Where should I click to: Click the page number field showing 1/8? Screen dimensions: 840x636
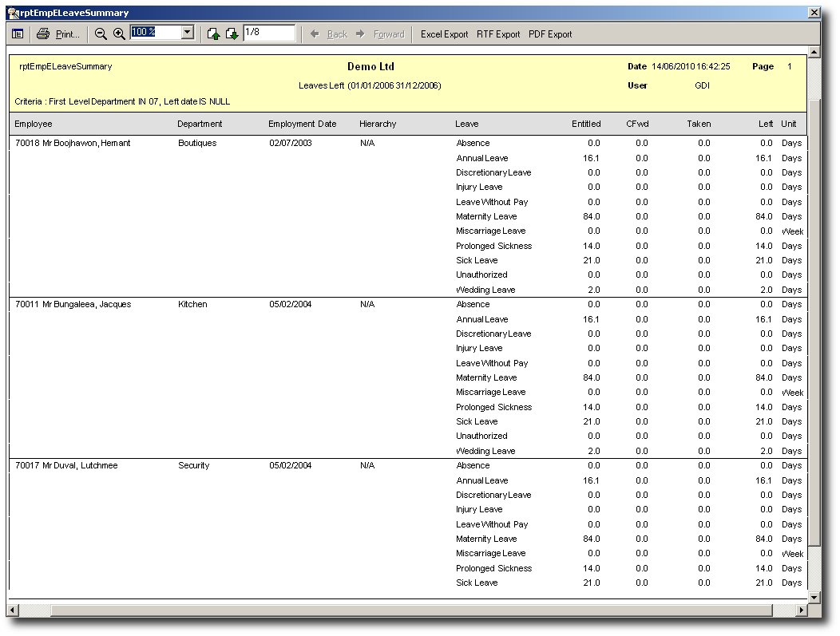pos(269,33)
